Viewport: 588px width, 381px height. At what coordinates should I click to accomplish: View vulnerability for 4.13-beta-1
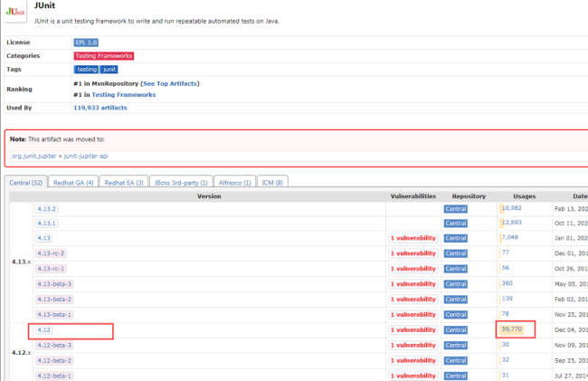413,315
